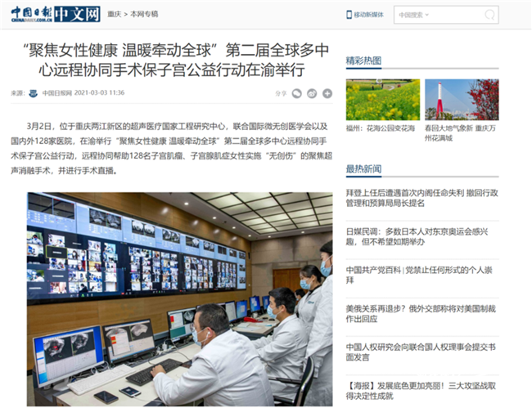Viewport: 532px width, 408px height.
Task: Click the source emblem icon next to 中国日报网
Action: tap(33, 93)
